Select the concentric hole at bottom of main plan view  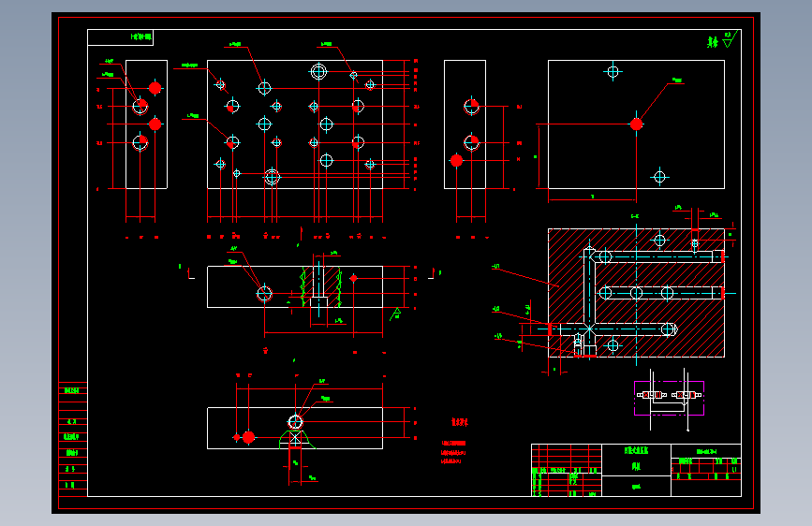click(x=272, y=178)
